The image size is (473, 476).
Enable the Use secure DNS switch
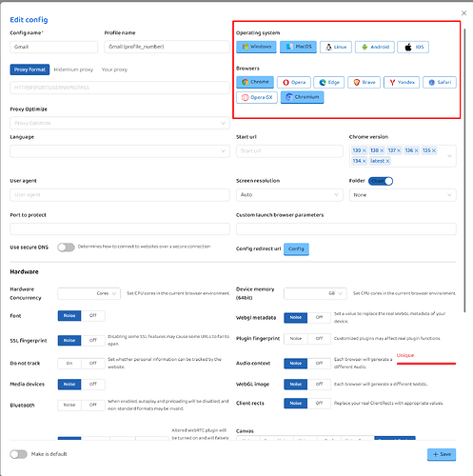tap(66, 248)
